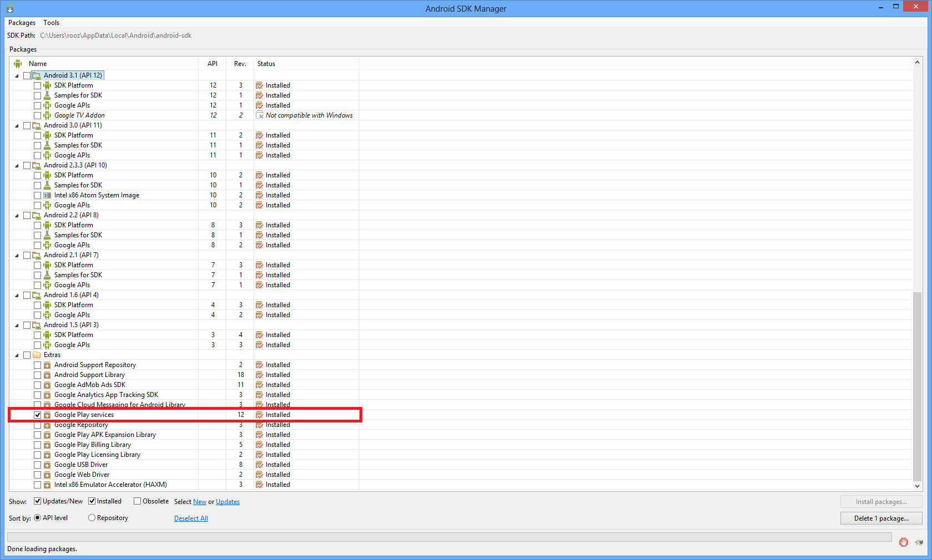Uncheck the Google Play services checkbox
Screen dimensions: 932x560
(x=37, y=415)
